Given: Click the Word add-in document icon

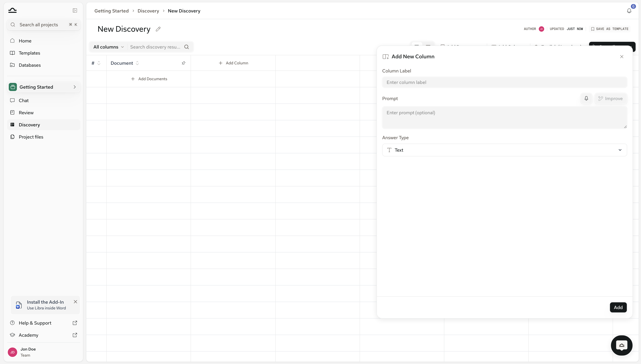Looking at the screenshot, I should (x=19, y=305).
